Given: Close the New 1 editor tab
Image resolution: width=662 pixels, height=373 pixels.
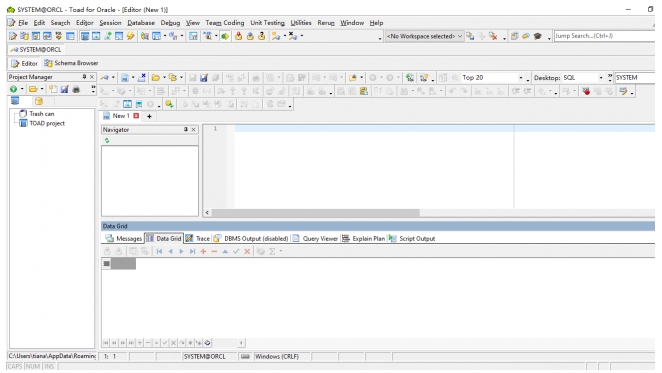Looking at the screenshot, I should coord(136,116).
